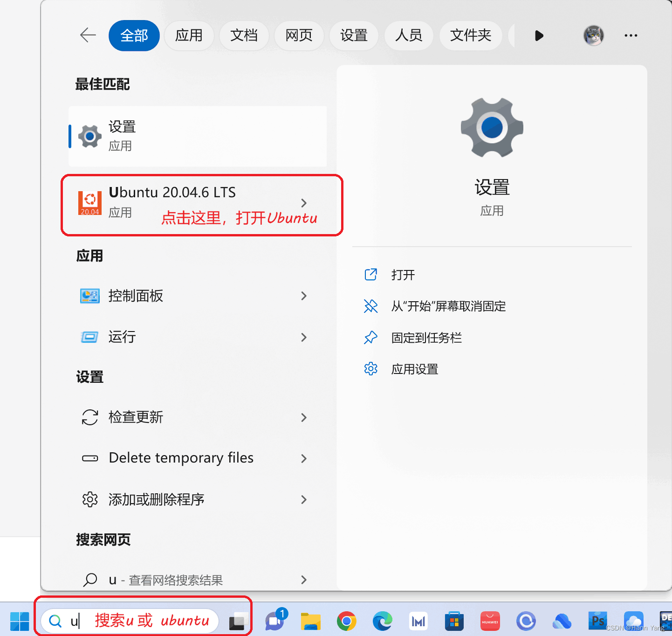Click the 添加或删除程序 result text

click(156, 499)
